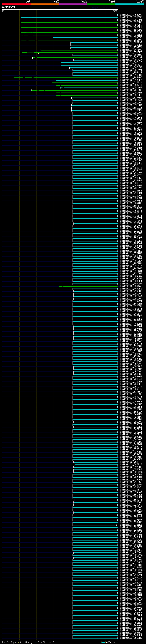Select label UniRef100_B8C013

pos(131,108)
